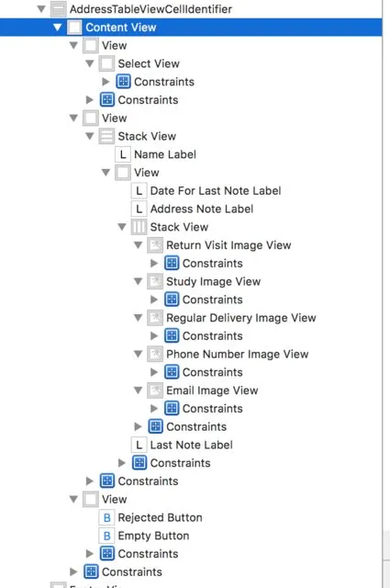Image resolution: width=390 pixels, height=588 pixels.
Task: Click the Empty Button B icon
Action: (106, 536)
